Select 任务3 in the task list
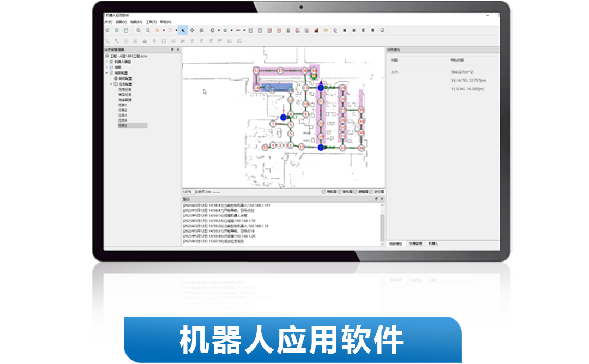This screenshot has width=589, height=364. tap(123, 116)
